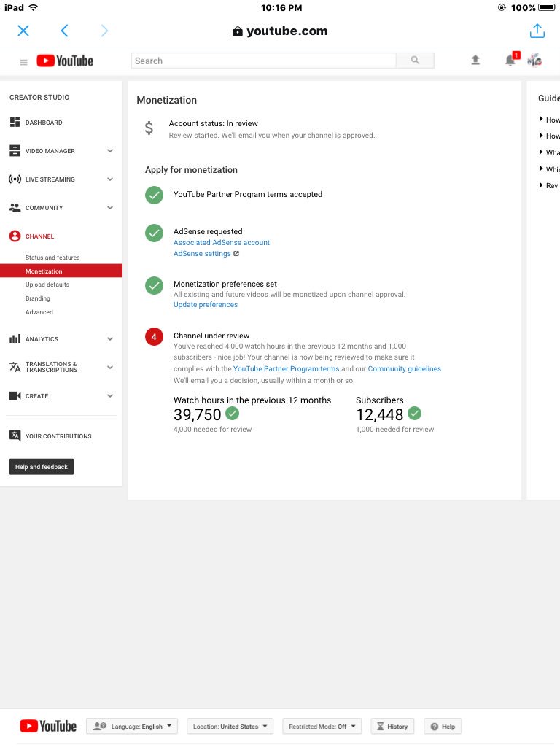Click the Channel person icon

coord(15,236)
